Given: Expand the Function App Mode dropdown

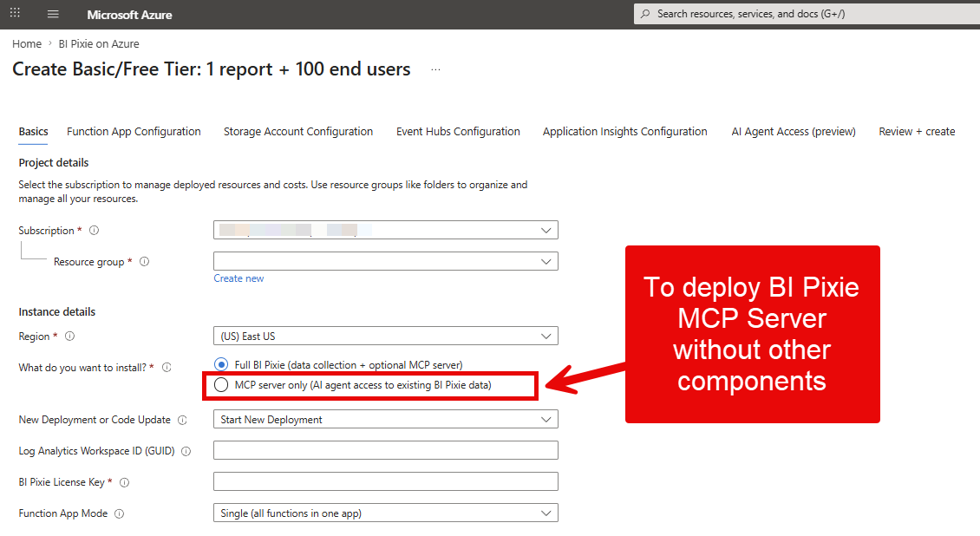Looking at the screenshot, I should click(386, 513).
